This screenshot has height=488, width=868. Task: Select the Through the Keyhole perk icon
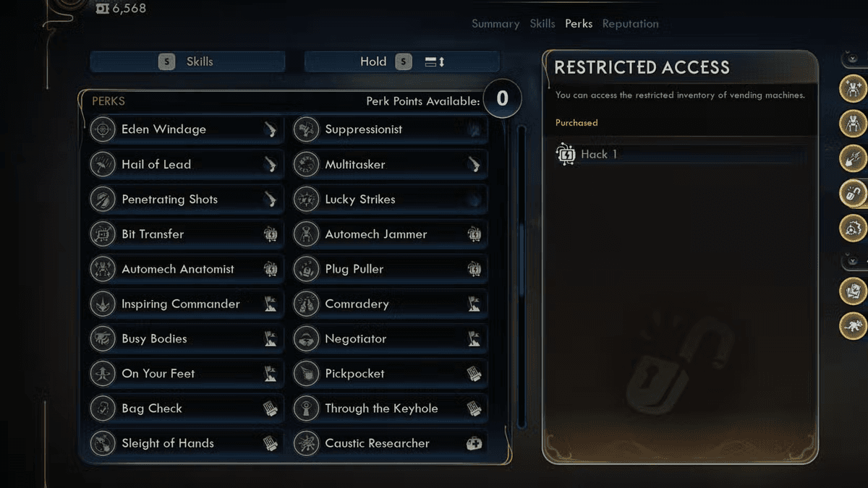click(x=307, y=408)
